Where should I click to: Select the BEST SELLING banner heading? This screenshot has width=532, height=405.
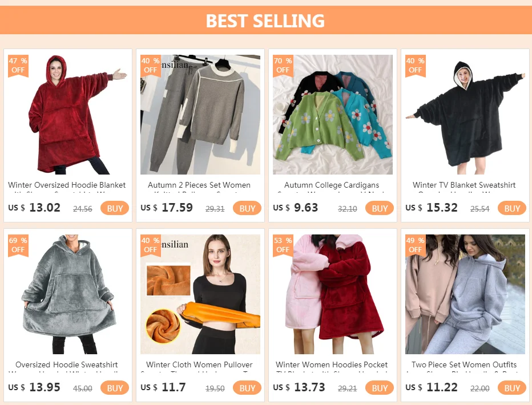[265, 21]
